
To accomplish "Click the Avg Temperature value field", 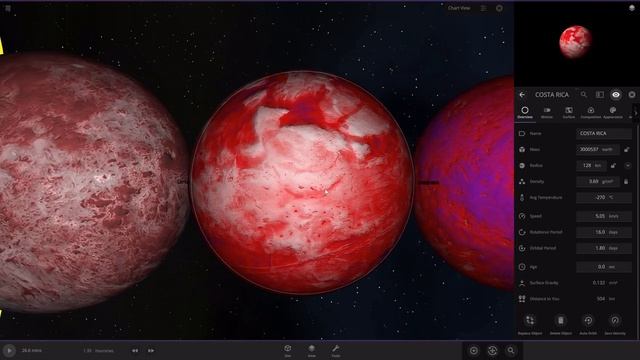I will point(604,197).
